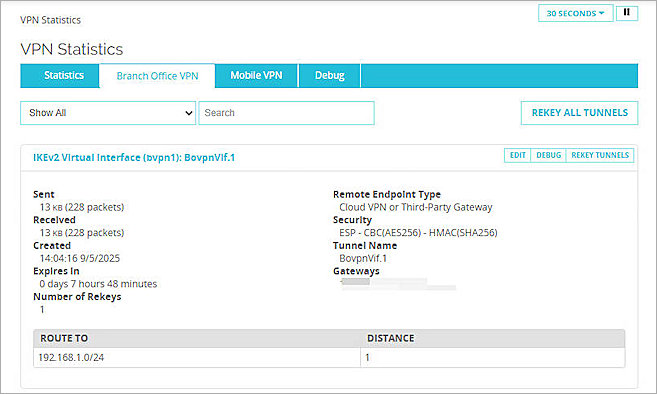The width and height of the screenshot is (657, 394).
Task: Click DEBUG button for BovpnVif.1
Action: coord(548,155)
